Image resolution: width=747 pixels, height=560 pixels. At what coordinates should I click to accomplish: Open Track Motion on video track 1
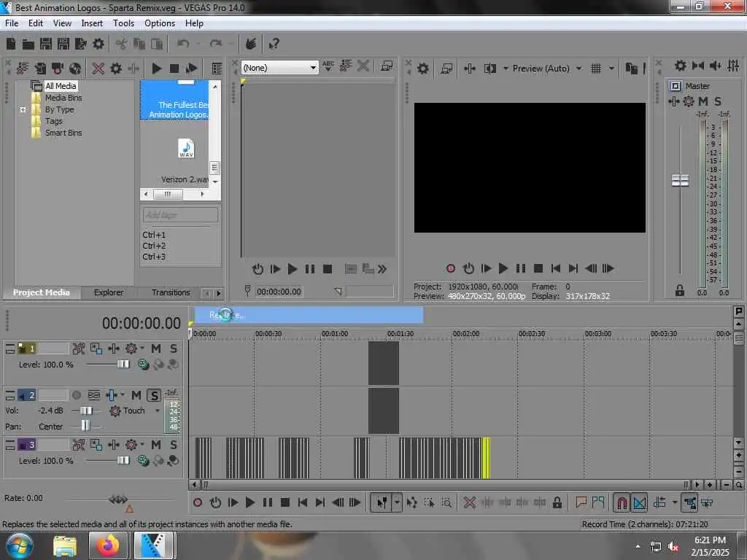[x=78, y=349]
